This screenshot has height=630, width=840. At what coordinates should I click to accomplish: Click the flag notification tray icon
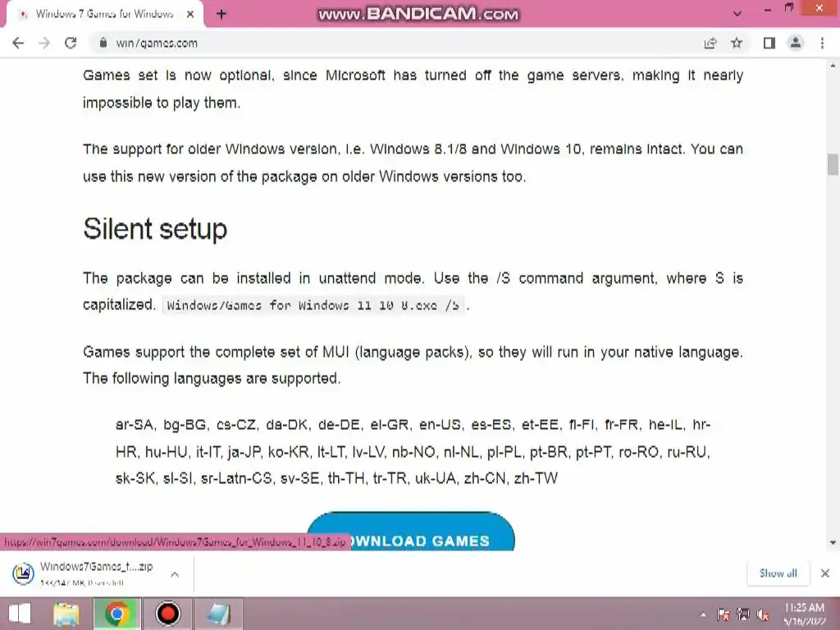click(724, 615)
